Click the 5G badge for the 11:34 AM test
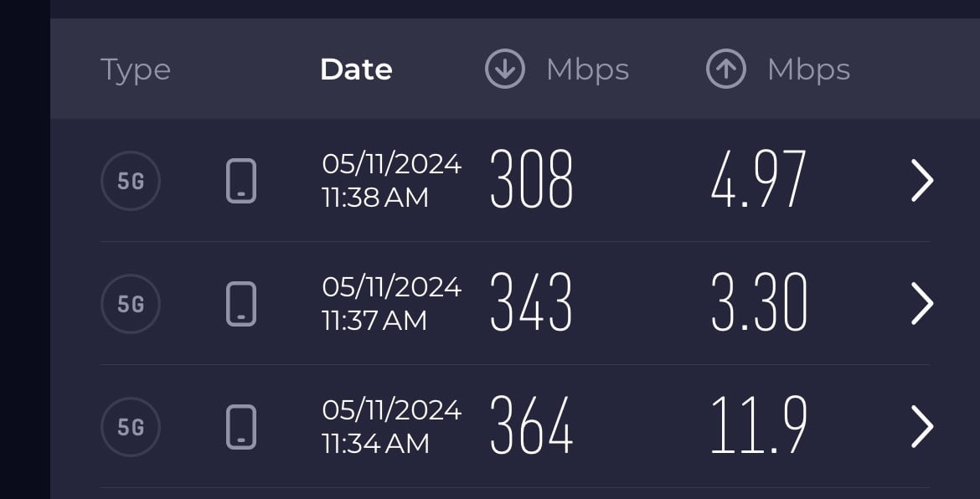Screen dimensions: 980x499 coord(131,427)
